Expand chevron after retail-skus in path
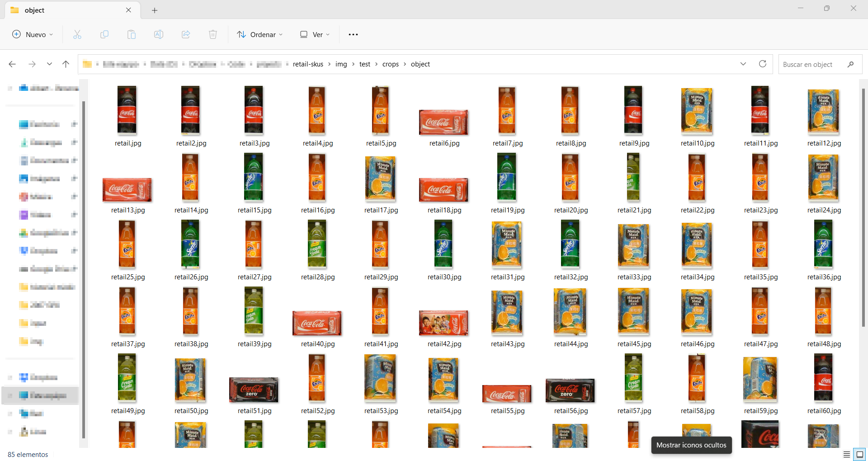 [330, 64]
